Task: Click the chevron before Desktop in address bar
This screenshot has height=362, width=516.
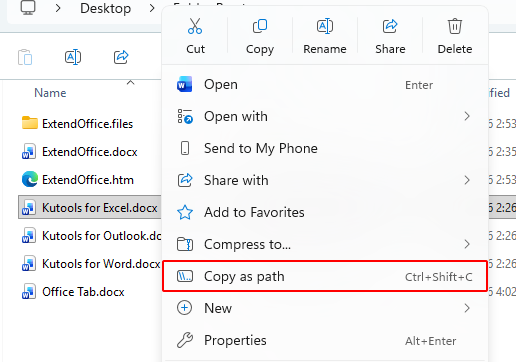Action: pyautogui.click(x=58, y=8)
